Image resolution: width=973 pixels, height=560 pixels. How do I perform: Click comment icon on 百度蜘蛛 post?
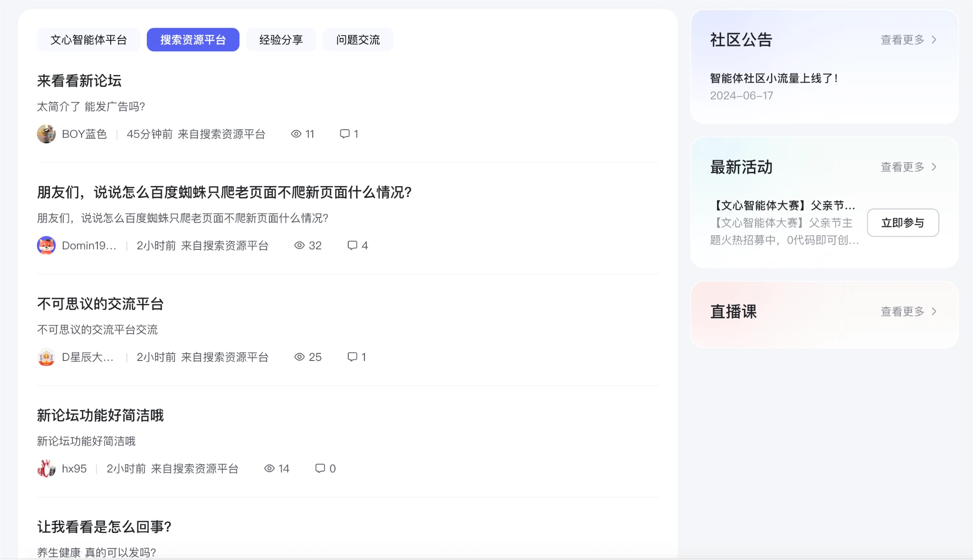pos(352,246)
